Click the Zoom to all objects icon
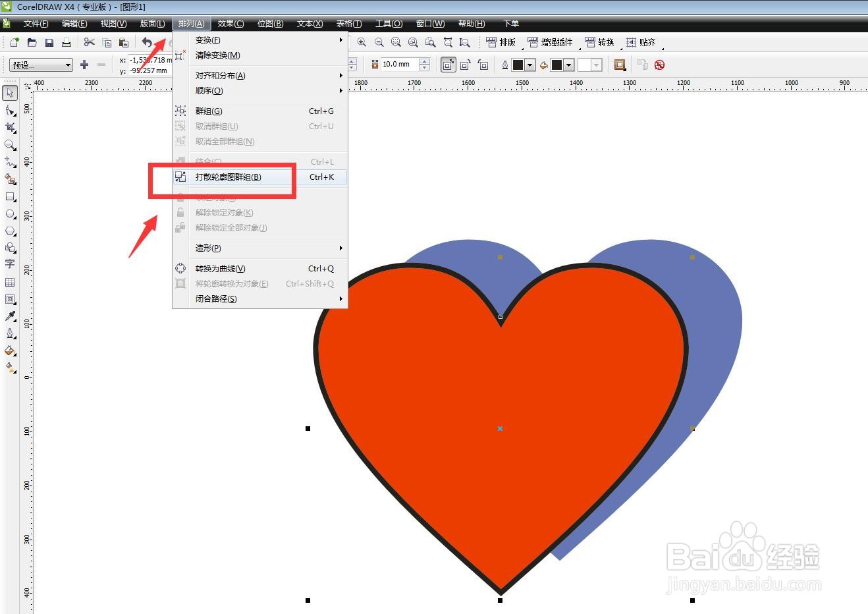Viewport: 868px width, 614px height. [x=413, y=42]
